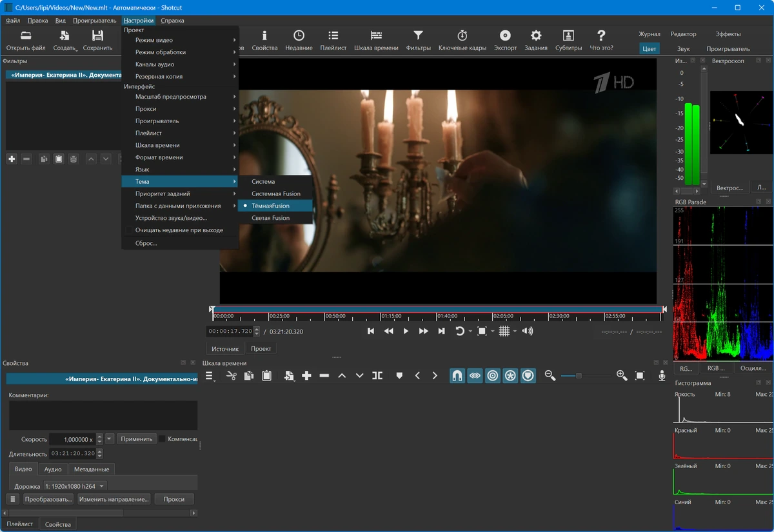774x532 pixels.
Task: Click the scissors cut icon in timeline
Action: pos(232,375)
